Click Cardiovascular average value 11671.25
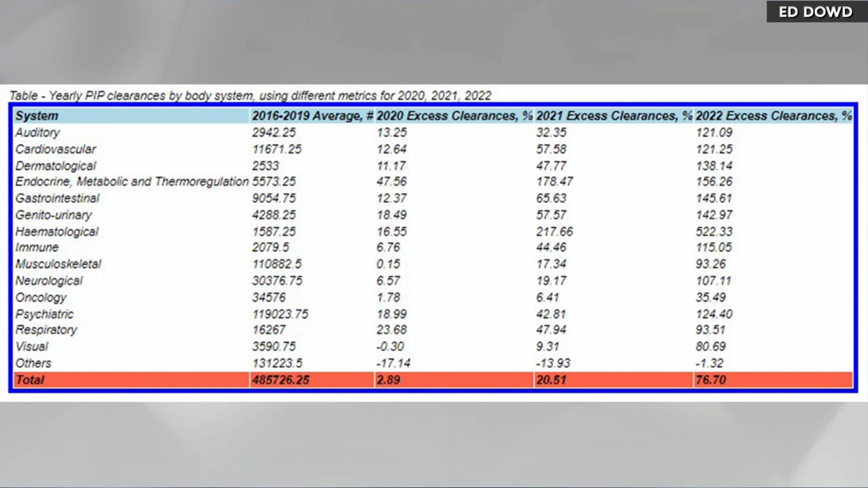Image resolution: width=868 pixels, height=488 pixels. pos(277,149)
